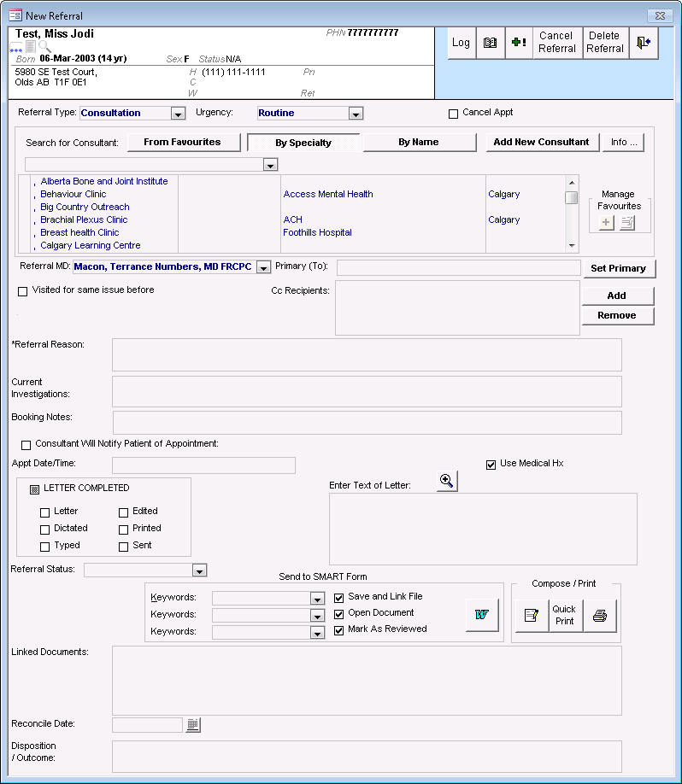Select the By Name search tab
The image size is (682, 784).
[x=419, y=142]
